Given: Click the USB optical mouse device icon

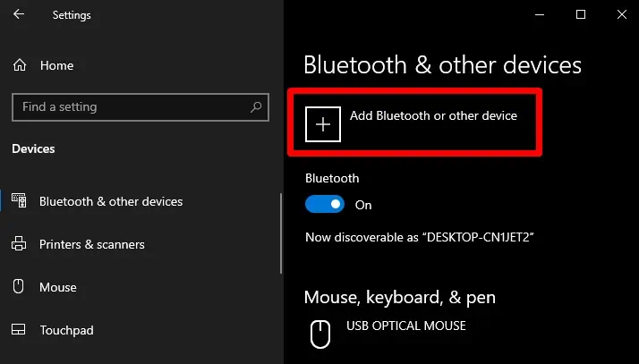Looking at the screenshot, I should pyautogui.click(x=320, y=334).
